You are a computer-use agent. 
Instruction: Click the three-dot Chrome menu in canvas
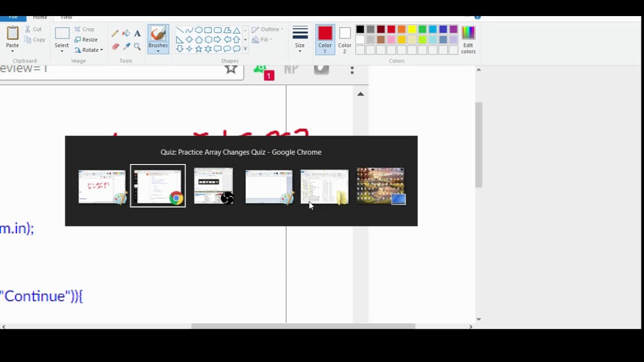point(352,70)
